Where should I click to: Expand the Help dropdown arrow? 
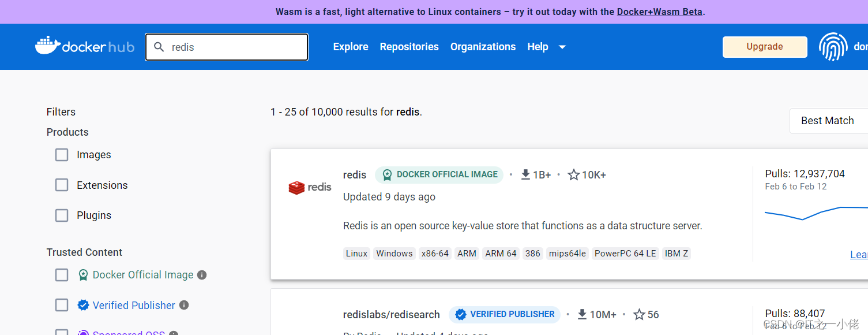point(562,47)
